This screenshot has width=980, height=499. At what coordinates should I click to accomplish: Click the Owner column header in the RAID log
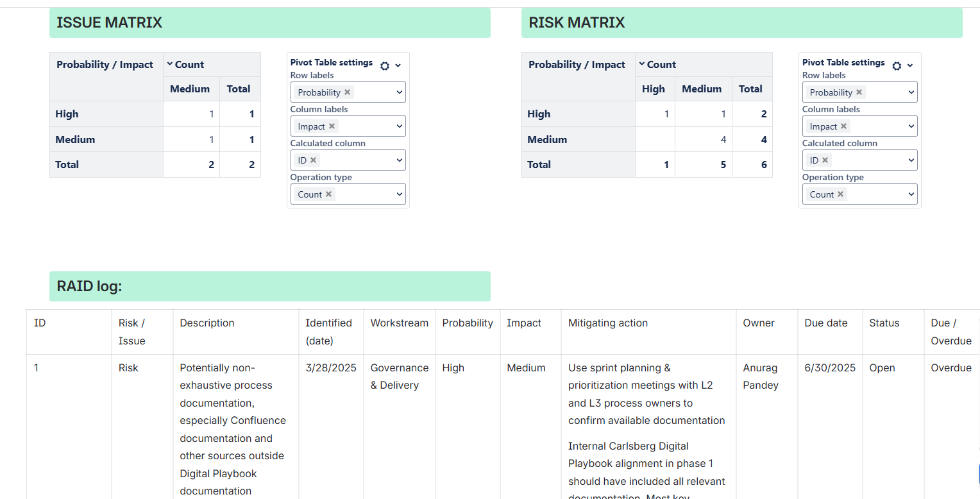tap(759, 323)
